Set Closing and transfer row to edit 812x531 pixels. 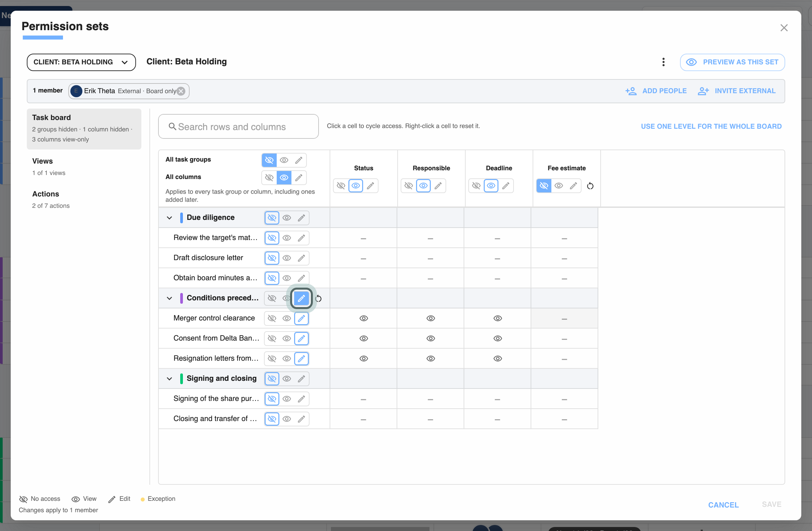pos(301,419)
